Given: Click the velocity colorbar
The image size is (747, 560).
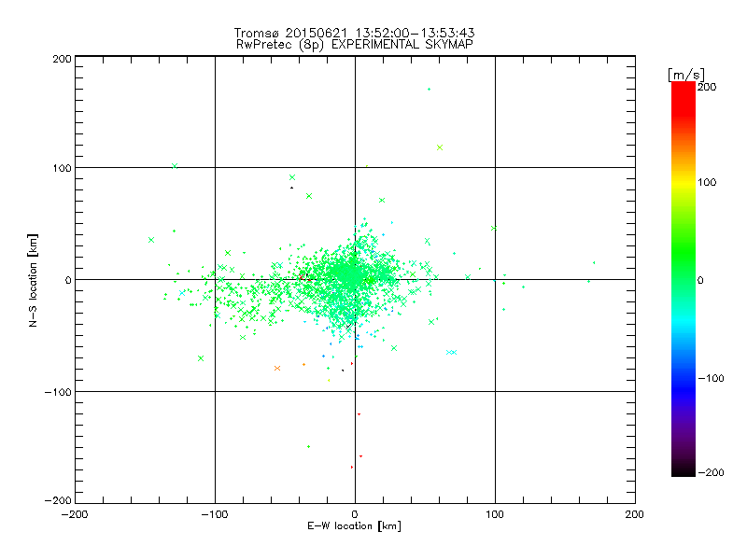Looking at the screenshot, I should 684,278.
